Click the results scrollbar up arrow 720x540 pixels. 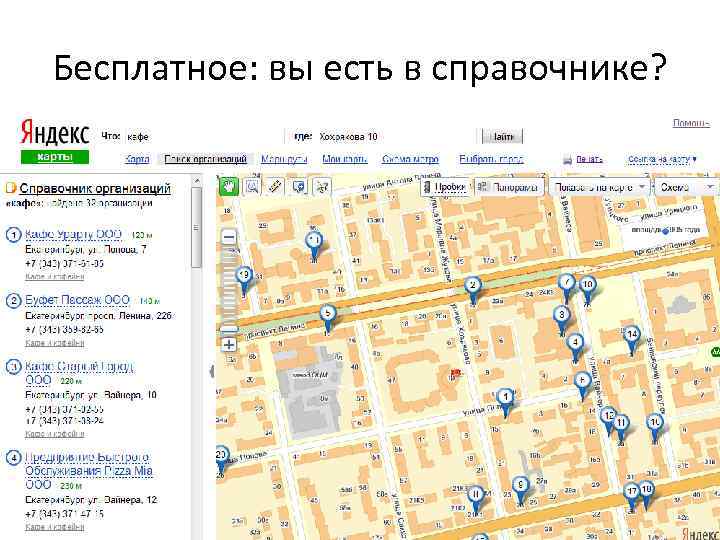pos(196,180)
